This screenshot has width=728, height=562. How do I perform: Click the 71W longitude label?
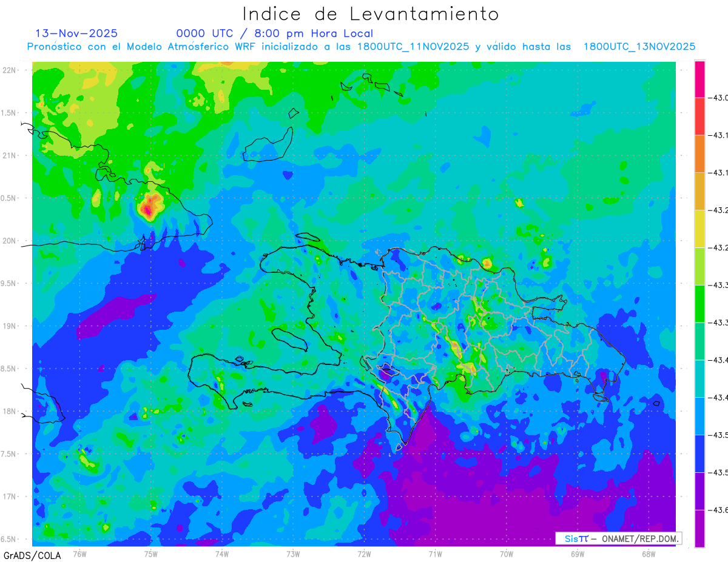pyautogui.click(x=435, y=554)
